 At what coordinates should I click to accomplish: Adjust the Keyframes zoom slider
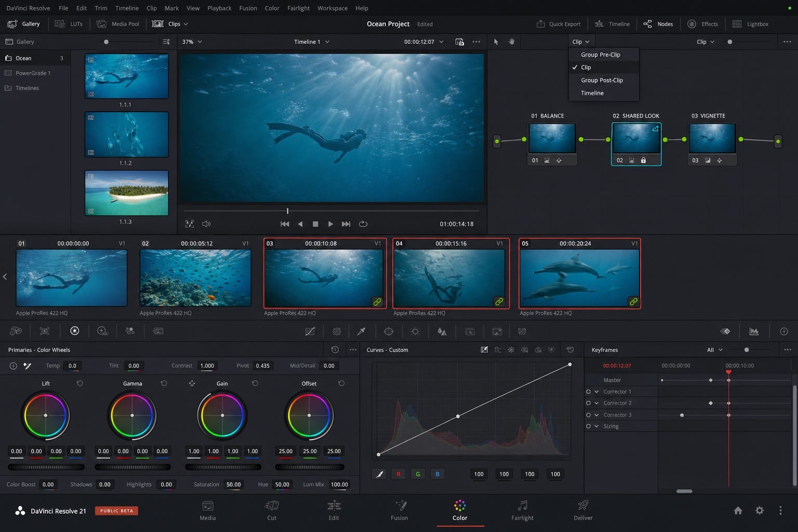click(747, 350)
